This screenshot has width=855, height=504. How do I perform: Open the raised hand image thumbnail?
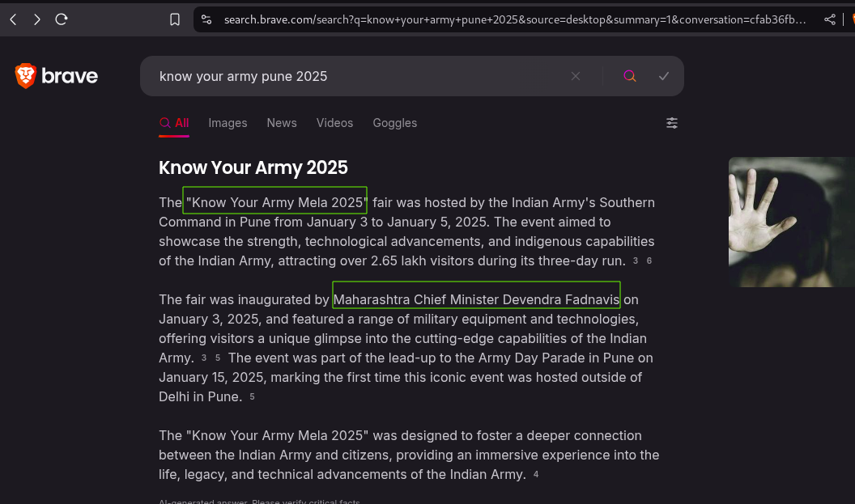pos(791,222)
